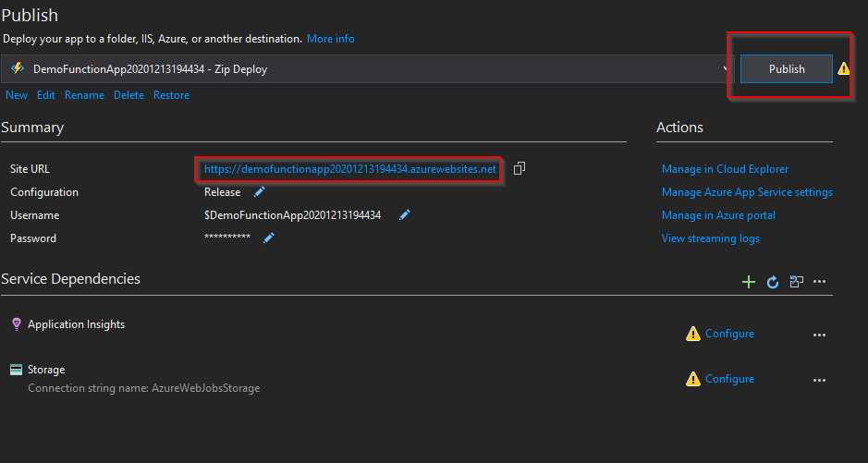Click the Delete profile link
The height and width of the screenshot is (463, 868).
coord(129,95)
